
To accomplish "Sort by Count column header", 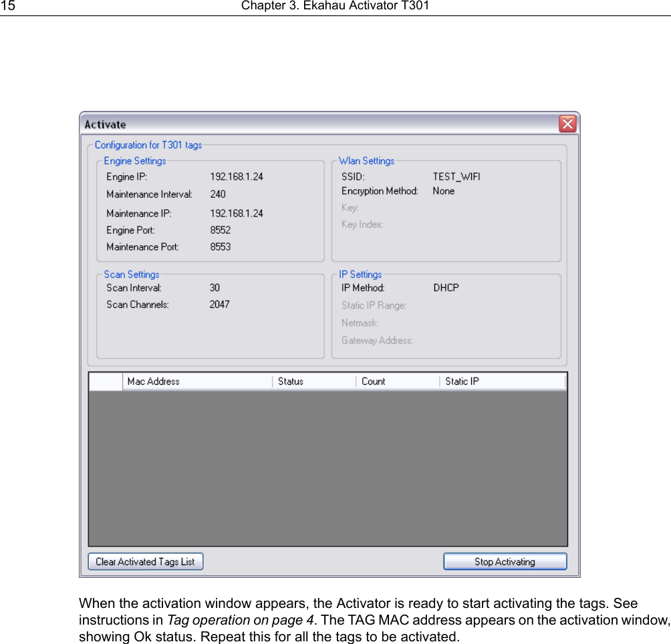I will click(398, 381).
